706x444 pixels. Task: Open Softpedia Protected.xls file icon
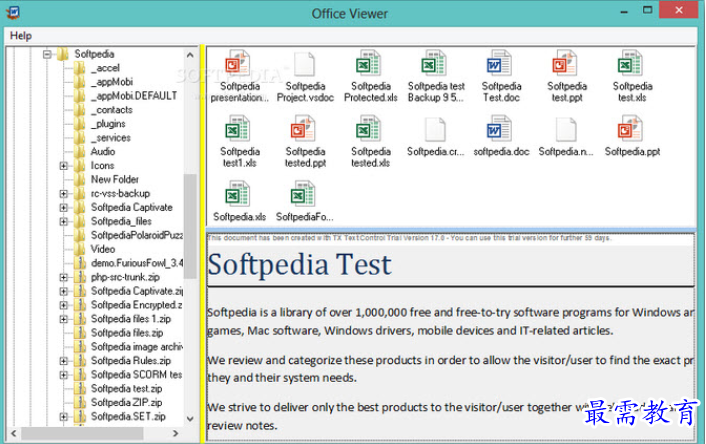[370, 64]
